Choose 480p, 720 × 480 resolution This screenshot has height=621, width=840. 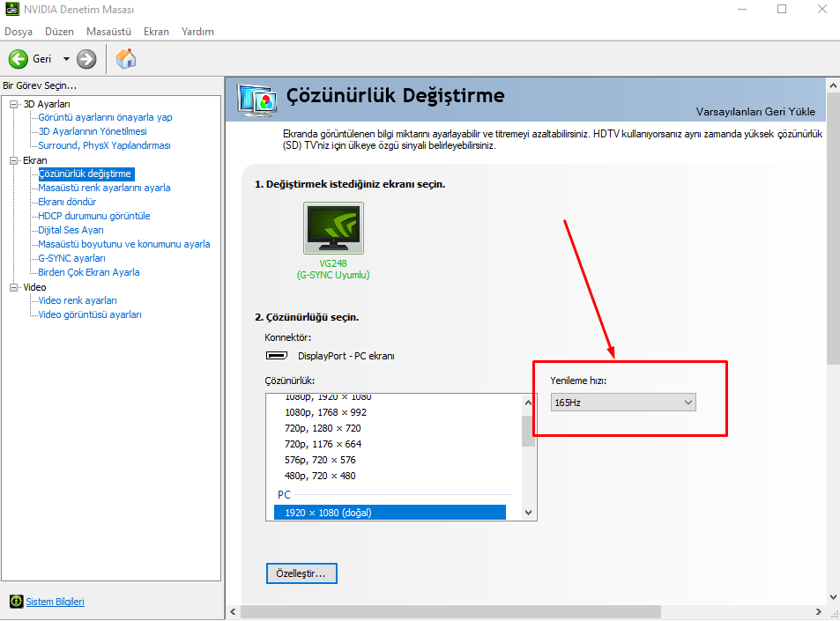point(320,476)
